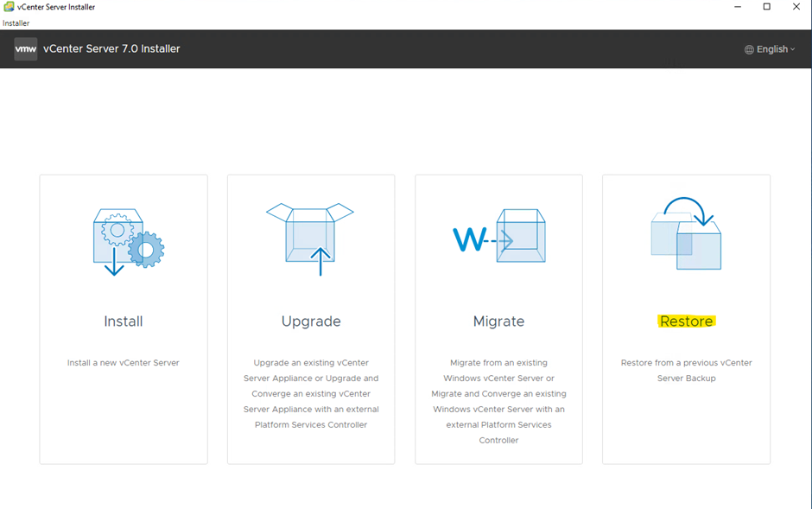This screenshot has height=509, width=812.
Task: Select the Install heading
Action: pyautogui.click(x=124, y=321)
